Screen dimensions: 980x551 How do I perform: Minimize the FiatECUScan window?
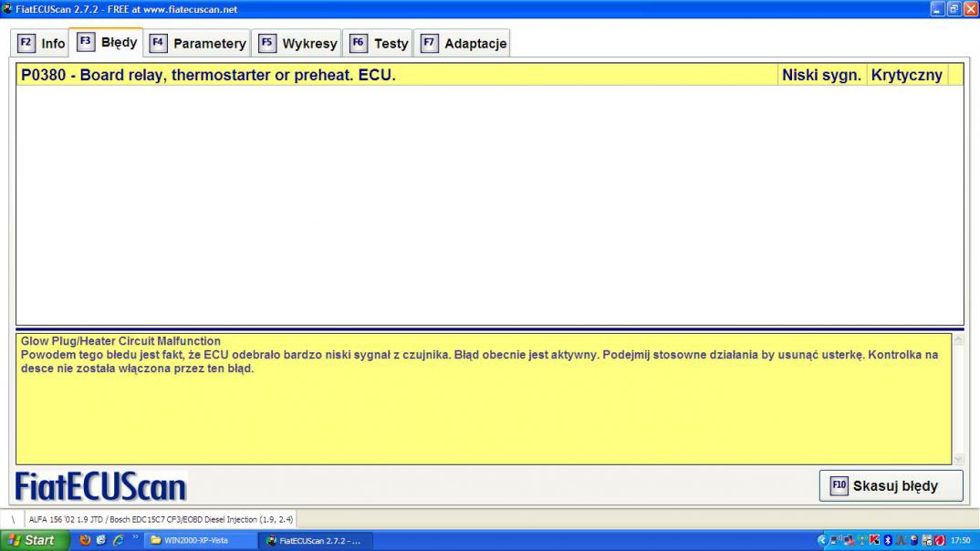coord(937,9)
